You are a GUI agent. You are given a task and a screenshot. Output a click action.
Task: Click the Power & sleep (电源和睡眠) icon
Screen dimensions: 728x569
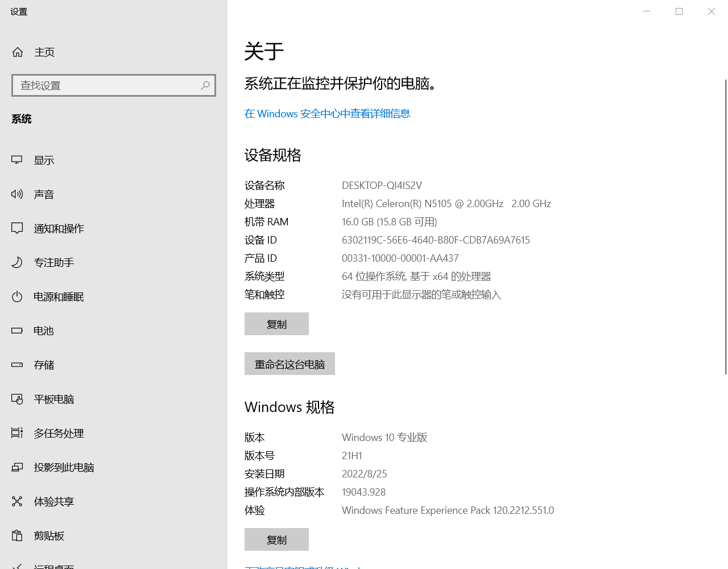17,296
